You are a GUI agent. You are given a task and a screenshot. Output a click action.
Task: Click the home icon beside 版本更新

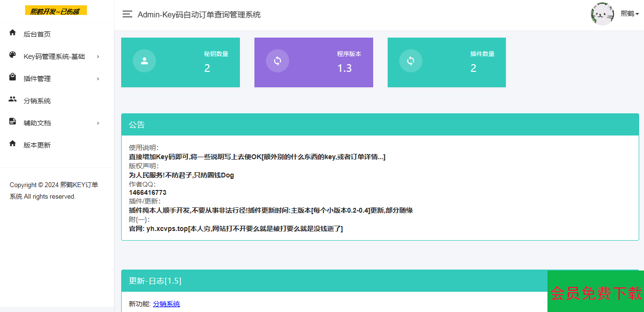tap(12, 144)
